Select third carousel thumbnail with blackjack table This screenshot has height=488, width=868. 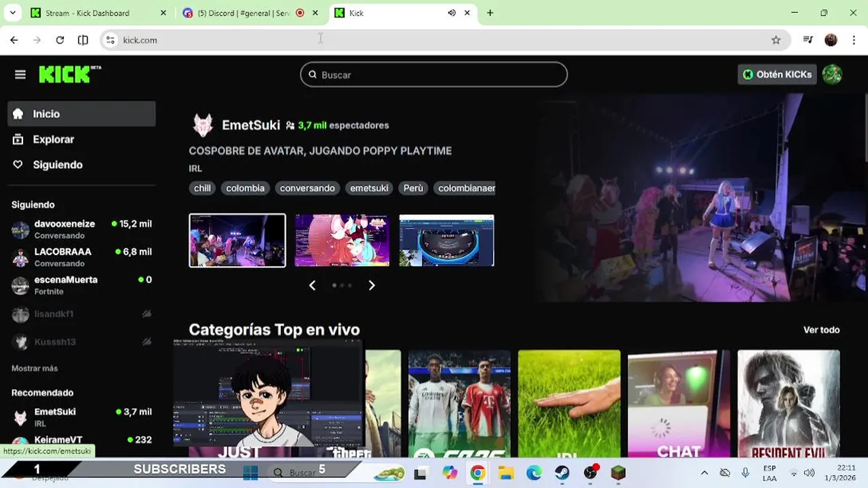446,241
